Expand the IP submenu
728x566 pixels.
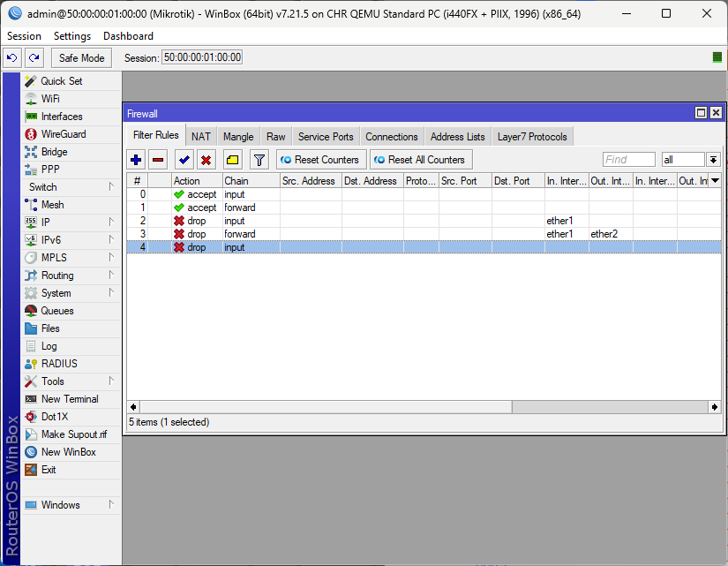(71, 223)
